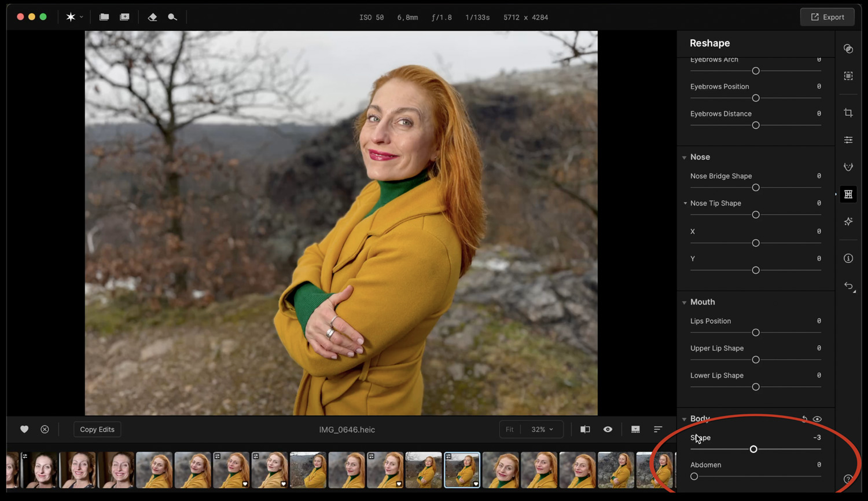868x501 pixels.
Task: Open the sparkle effects tool
Action: tap(848, 222)
